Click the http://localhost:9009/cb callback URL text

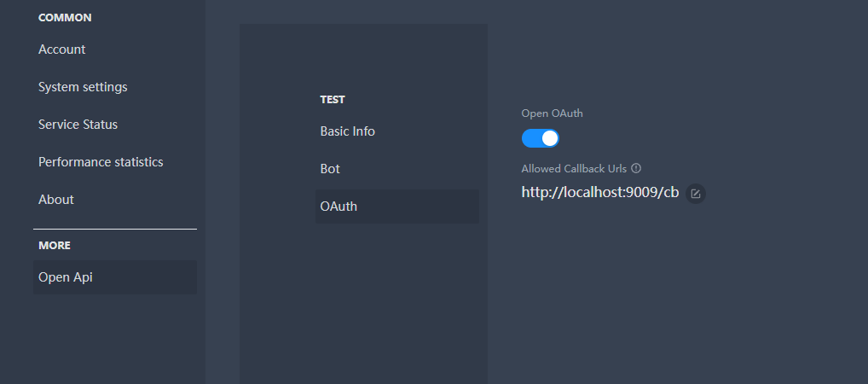point(600,192)
